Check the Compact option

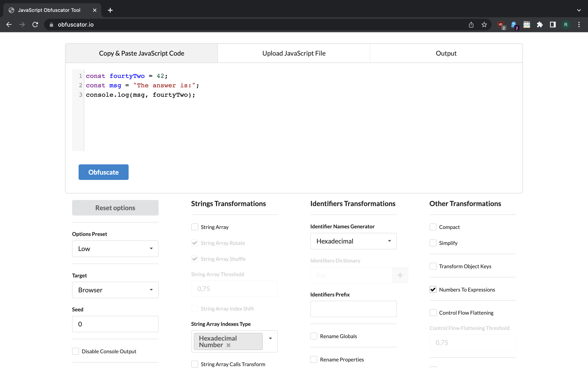coord(433,227)
